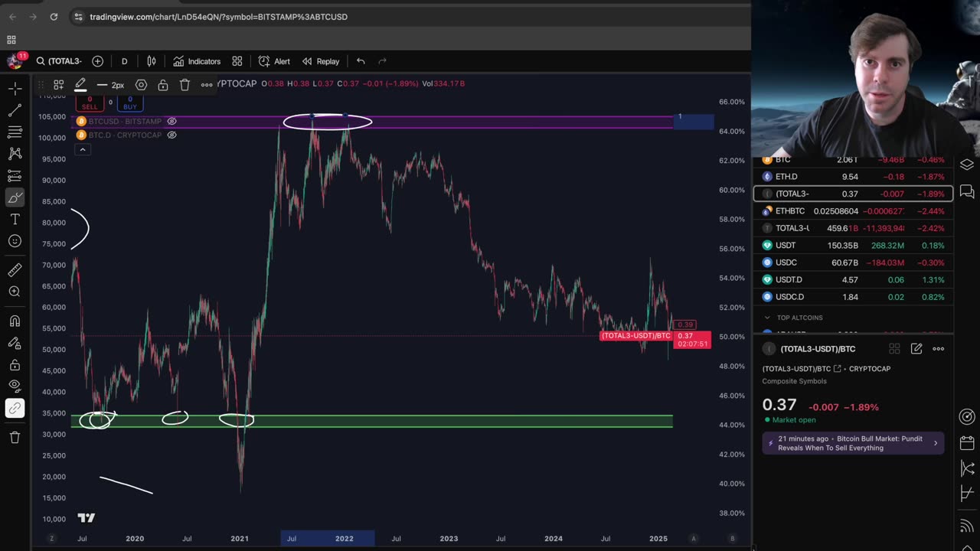Lock all drawing tools in sidebar

(x=15, y=365)
